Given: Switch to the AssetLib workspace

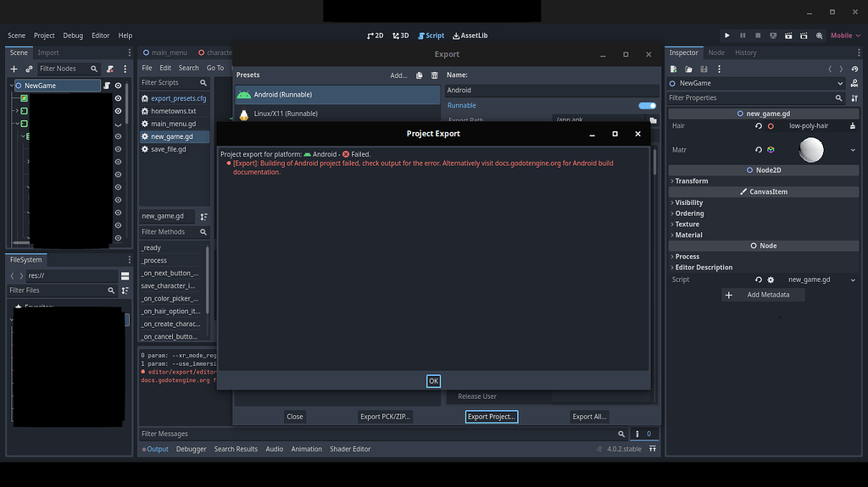Looking at the screenshot, I should tap(470, 36).
